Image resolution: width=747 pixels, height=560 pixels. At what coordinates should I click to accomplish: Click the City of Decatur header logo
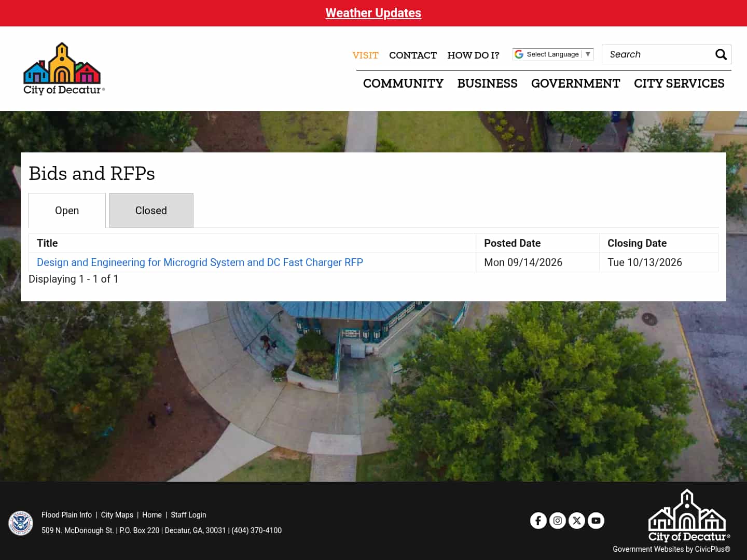pos(64,69)
